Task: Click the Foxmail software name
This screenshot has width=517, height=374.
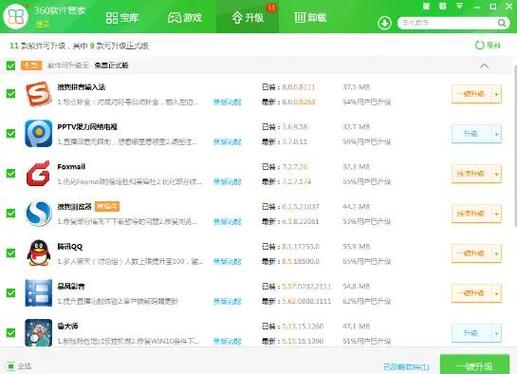Action: tap(71, 166)
